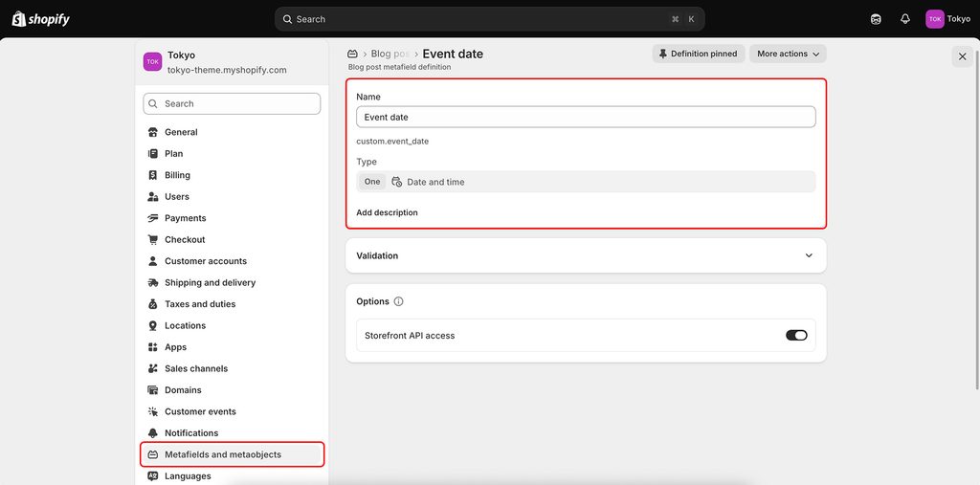This screenshot has width=980, height=485.
Task: Open the notifications bell icon
Action: 905,19
